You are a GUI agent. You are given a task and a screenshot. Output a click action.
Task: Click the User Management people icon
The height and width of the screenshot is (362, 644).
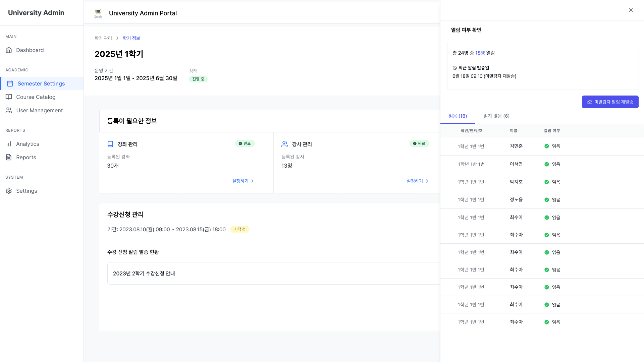pyautogui.click(x=9, y=110)
